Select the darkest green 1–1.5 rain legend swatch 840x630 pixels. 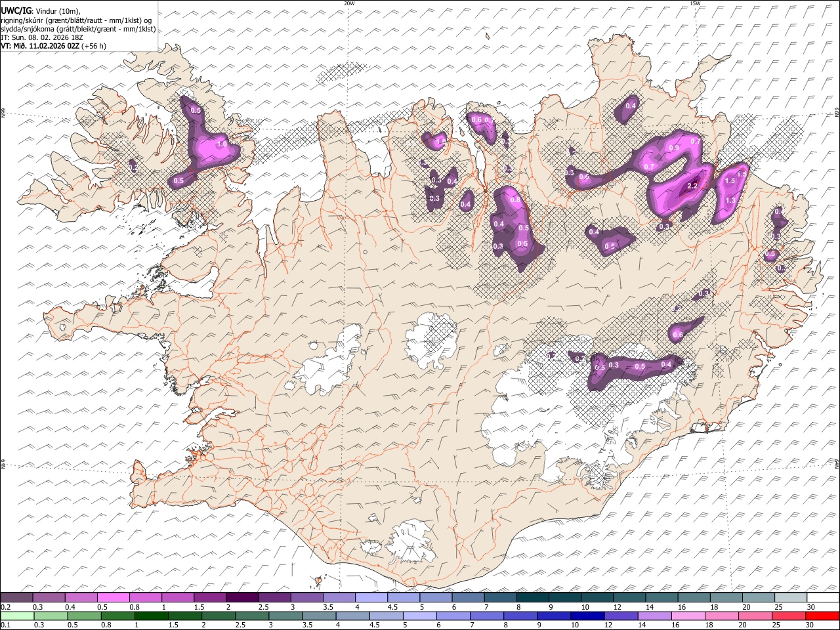click(x=151, y=616)
